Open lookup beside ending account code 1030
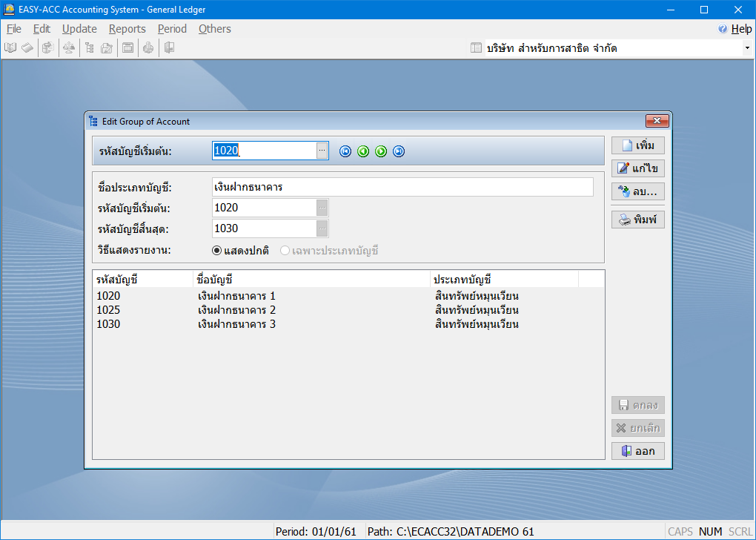 [322, 228]
